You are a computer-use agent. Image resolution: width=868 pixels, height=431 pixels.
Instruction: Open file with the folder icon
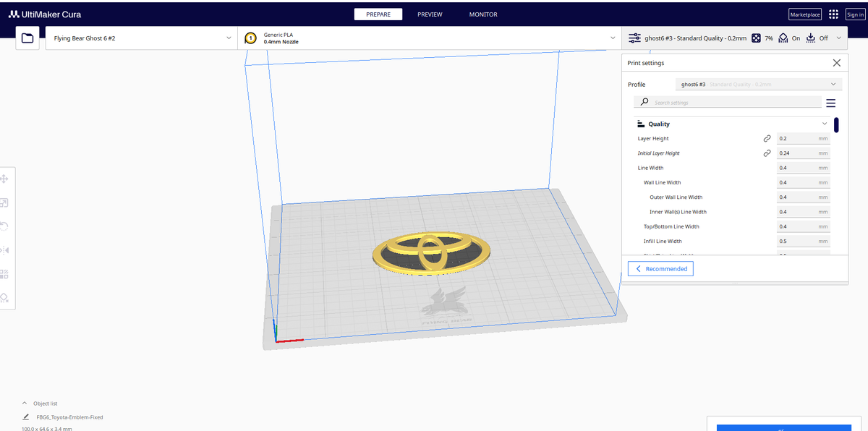point(27,38)
